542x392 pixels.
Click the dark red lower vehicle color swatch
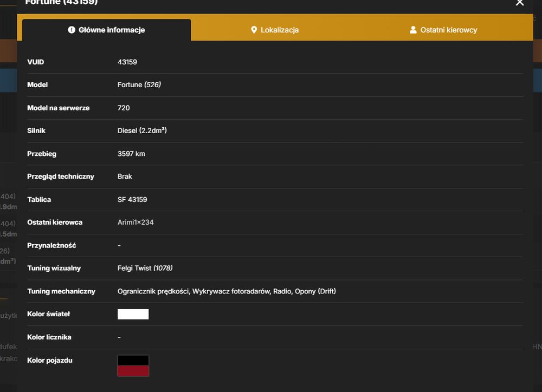(133, 371)
